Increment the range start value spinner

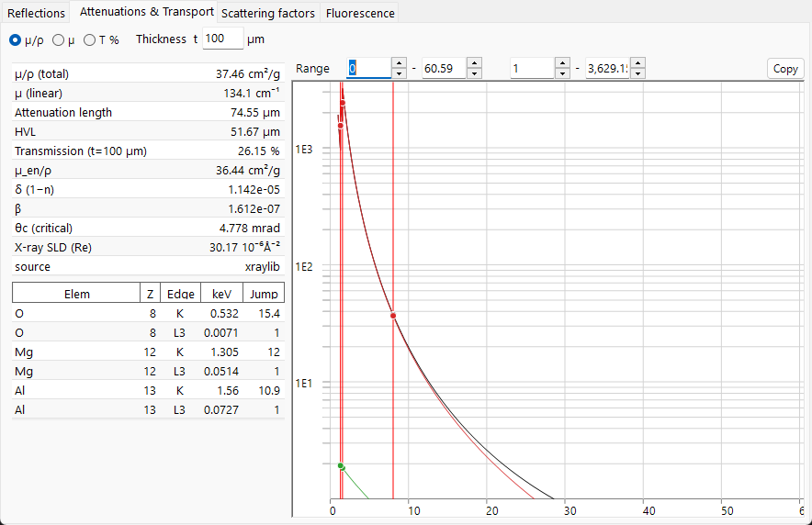(x=399, y=62)
